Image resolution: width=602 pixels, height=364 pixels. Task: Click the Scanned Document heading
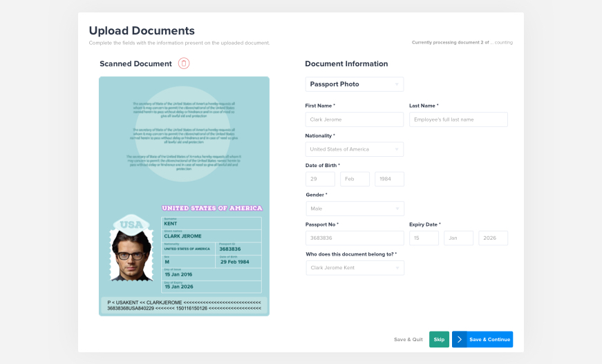tap(135, 64)
